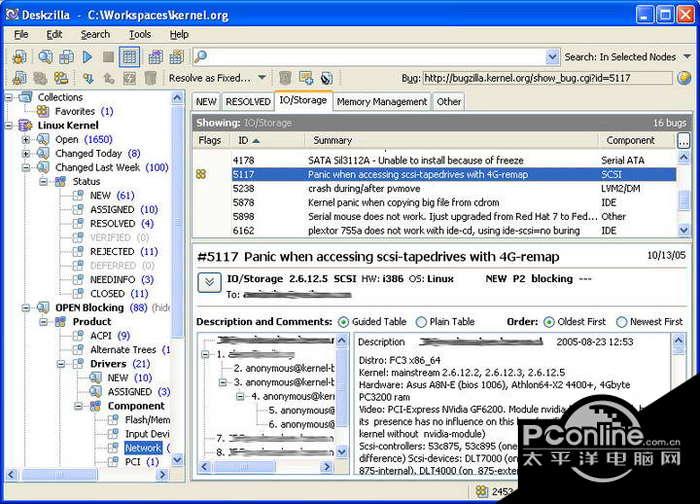The image size is (700, 504).
Task: Click the gray stop square icon
Action: [108, 57]
